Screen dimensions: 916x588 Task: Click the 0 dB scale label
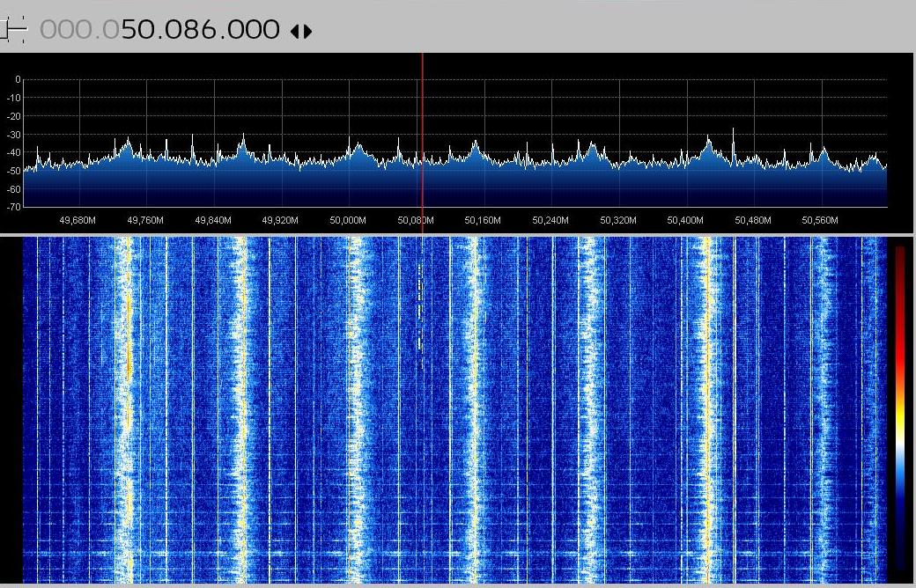click(18, 79)
